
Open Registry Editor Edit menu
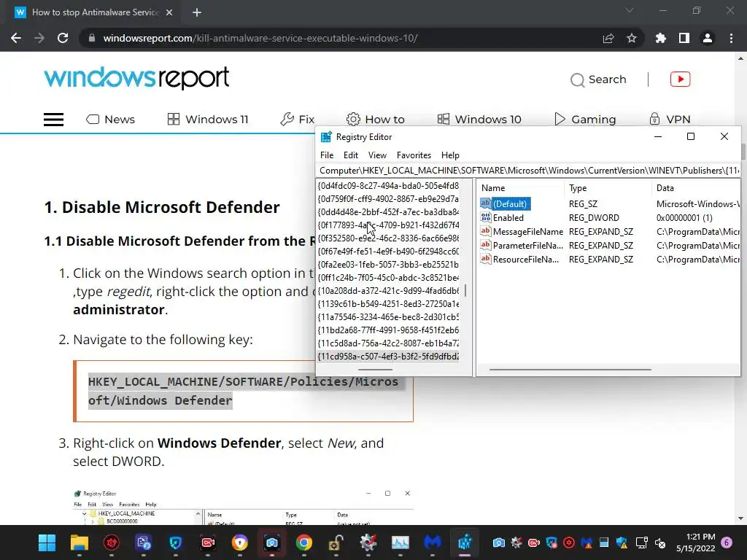click(x=351, y=155)
